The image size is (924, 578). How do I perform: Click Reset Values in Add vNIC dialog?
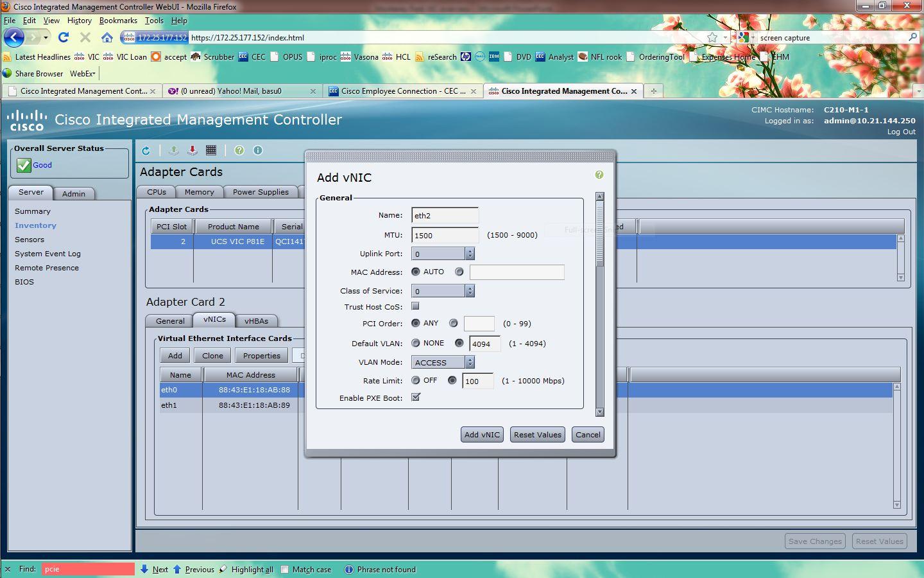(x=538, y=435)
